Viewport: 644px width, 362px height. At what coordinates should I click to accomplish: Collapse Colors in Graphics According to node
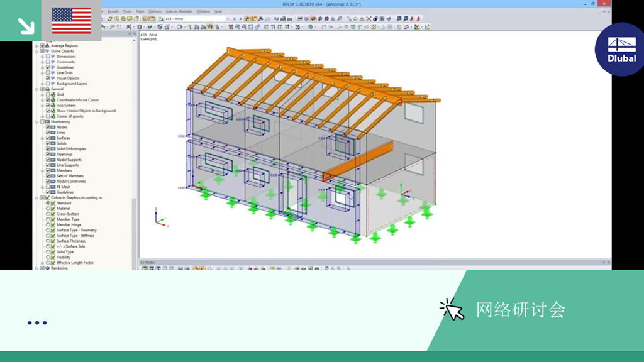pyautogui.click(x=36, y=198)
